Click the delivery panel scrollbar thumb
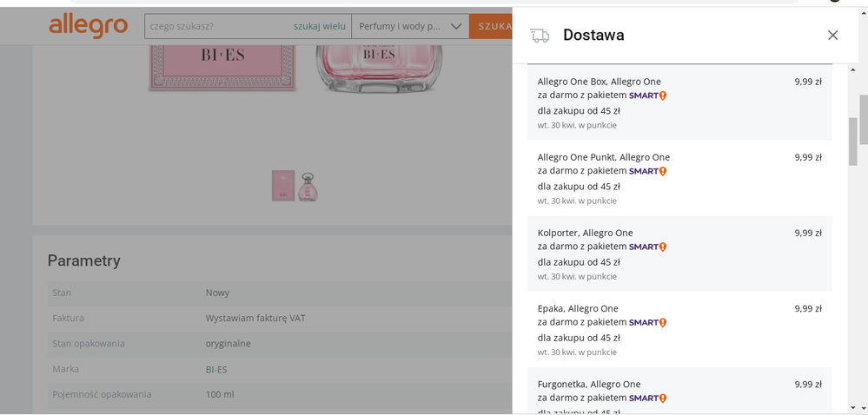This screenshot has height=415, width=868. pyautogui.click(x=852, y=142)
